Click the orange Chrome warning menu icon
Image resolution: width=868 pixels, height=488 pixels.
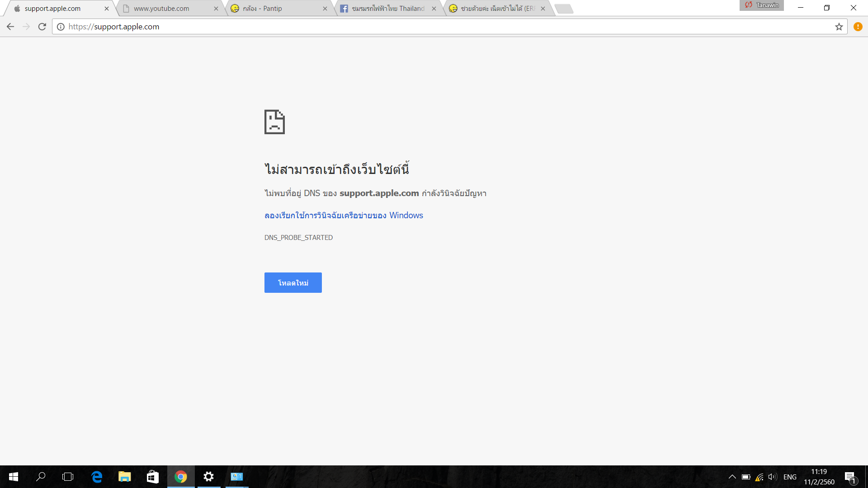pos(858,27)
